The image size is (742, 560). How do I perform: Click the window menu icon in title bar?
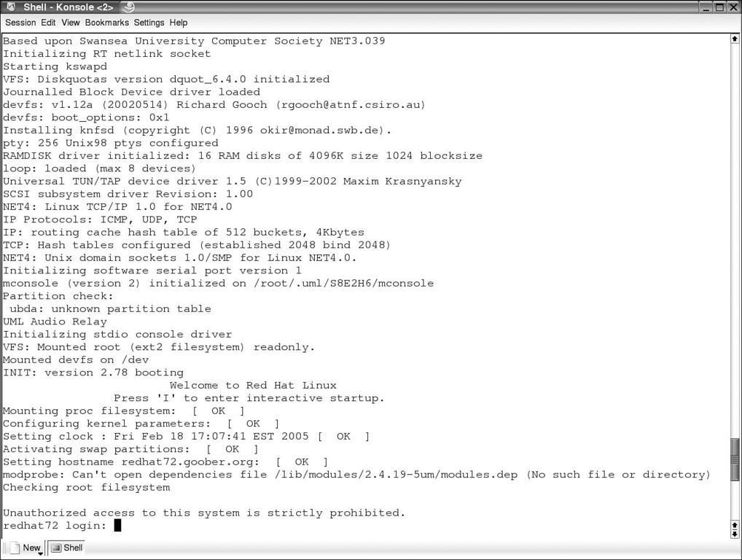pyautogui.click(x=10, y=7)
